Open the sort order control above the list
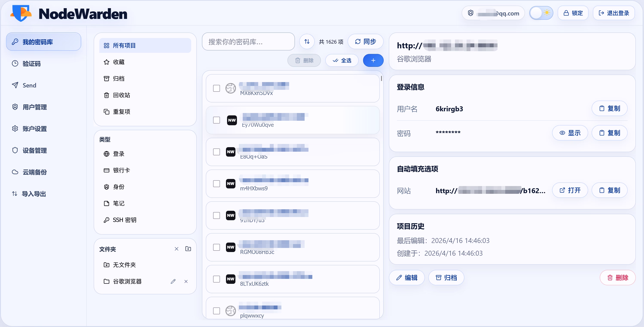The height and width of the screenshot is (327, 644). click(307, 41)
